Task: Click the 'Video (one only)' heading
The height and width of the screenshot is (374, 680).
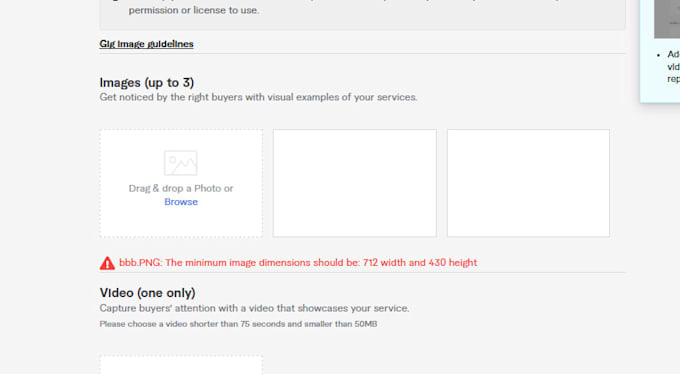Action: coord(147,293)
